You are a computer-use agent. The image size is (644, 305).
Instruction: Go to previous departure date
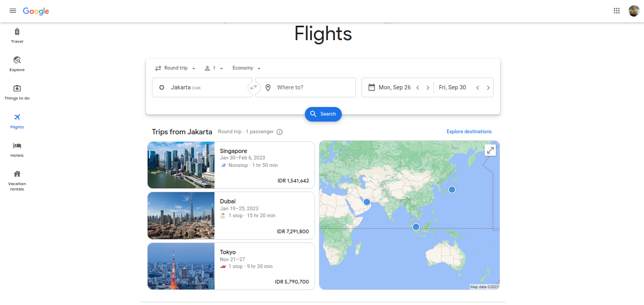click(x=418, y=88)
